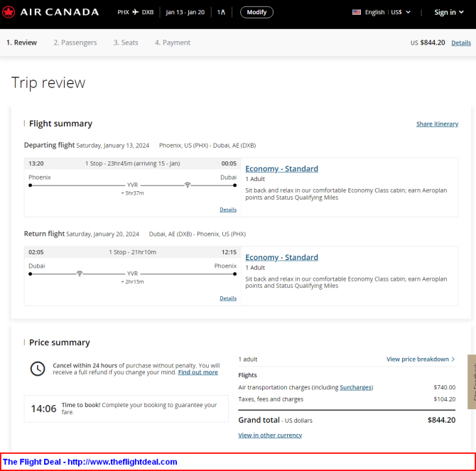Image resolution: width=476 pixels, height=471 pixels.
Task: Go to the 4. Payment step
Action: [x=173, y=43]
